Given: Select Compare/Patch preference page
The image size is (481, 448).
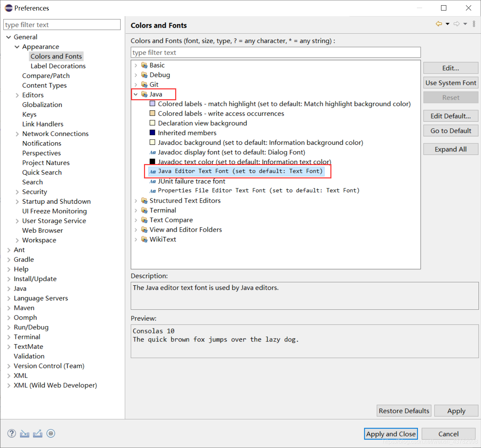Looking at the screenshot, I should click(46, 76).
